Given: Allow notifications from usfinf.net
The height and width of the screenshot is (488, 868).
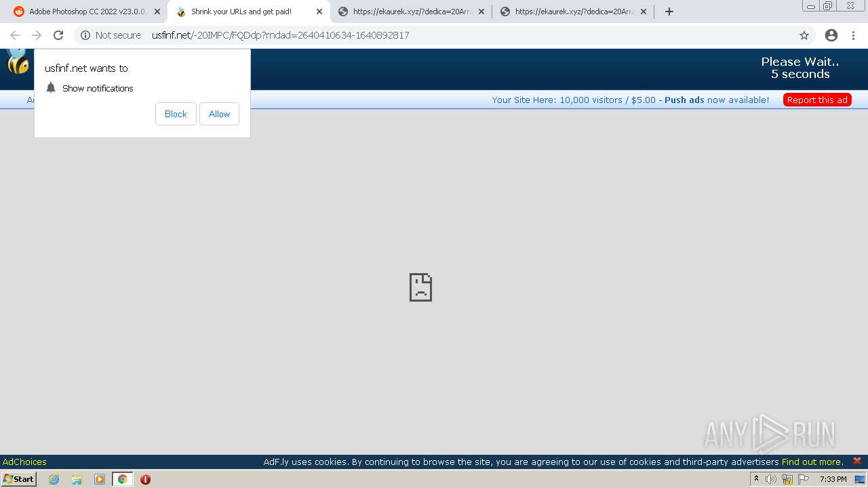Looking at the screenshot, I should tap(219, 114).
